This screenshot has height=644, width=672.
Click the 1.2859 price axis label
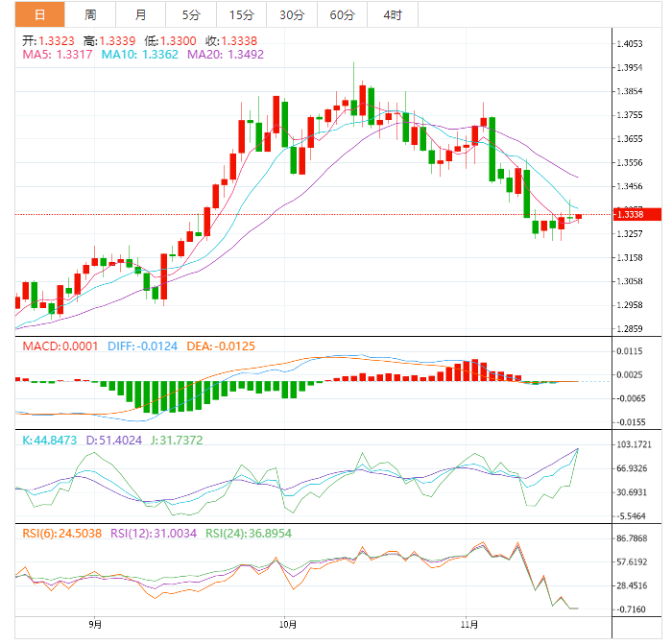pyautogui.click(x=630, y=329)
